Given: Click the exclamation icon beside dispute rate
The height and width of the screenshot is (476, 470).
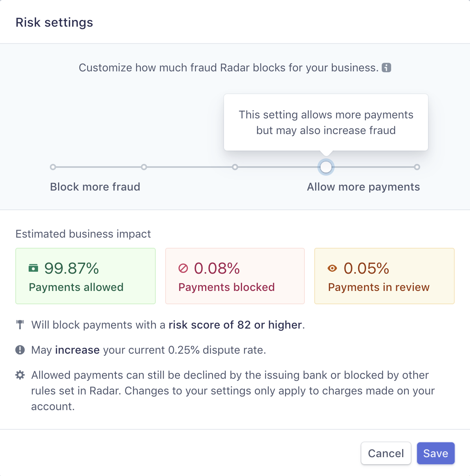Looking at the screenshot, I should [x=20, y=350].
